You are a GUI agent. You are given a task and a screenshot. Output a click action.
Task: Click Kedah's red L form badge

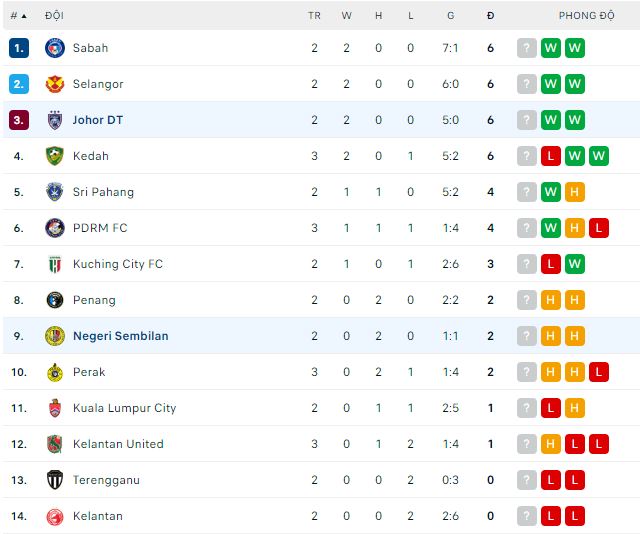[x=551, y=156]
